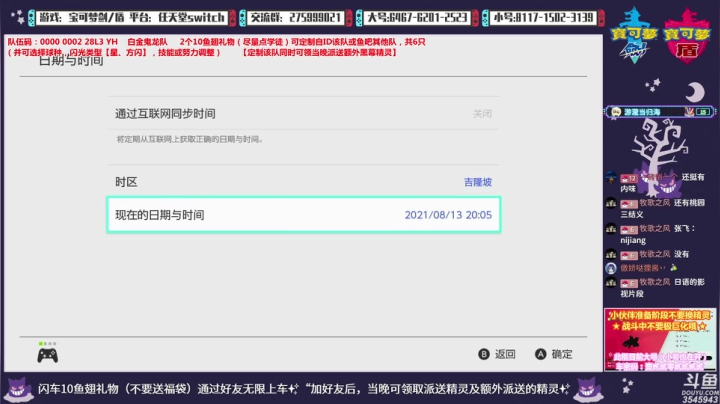
Task: Click the chat message 日语的影视片段
Action: 656,287
